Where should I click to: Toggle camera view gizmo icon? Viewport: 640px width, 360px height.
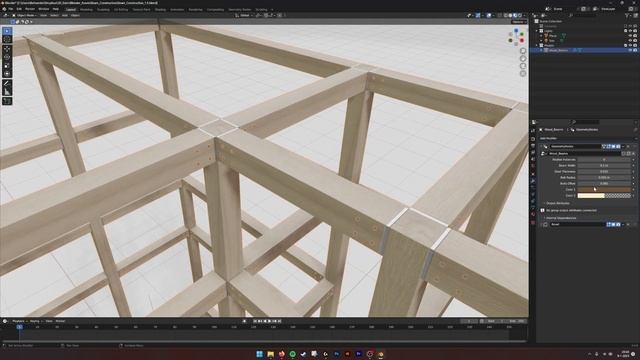pos(523,66)
